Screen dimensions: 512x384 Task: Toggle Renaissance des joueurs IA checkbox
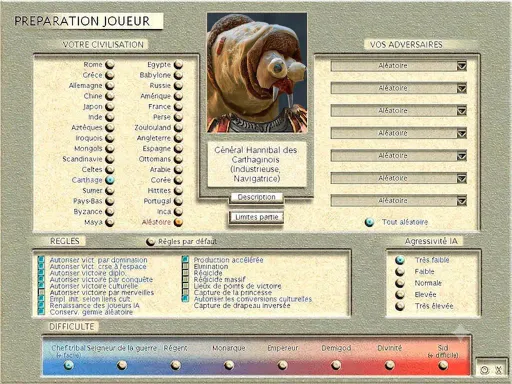point(41,305)
